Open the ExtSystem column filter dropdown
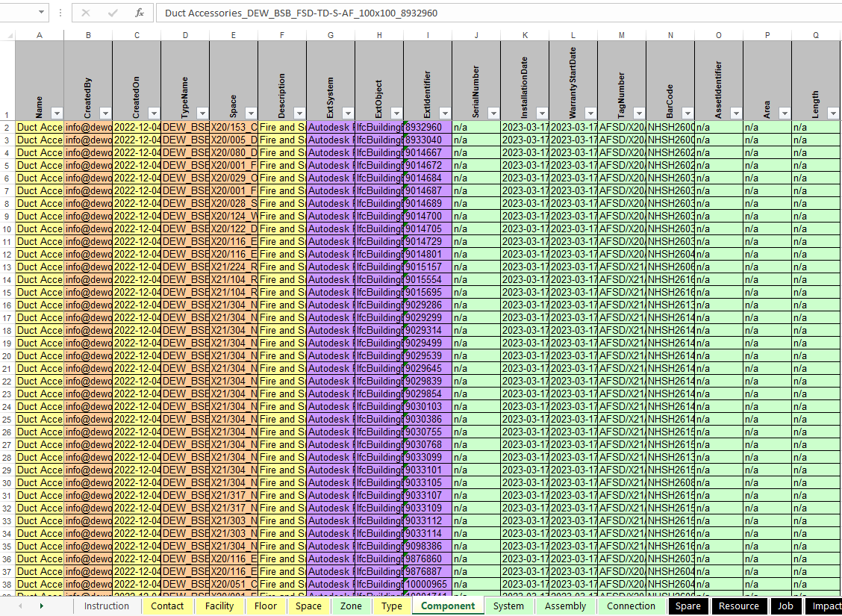Image resolution: width=842 pixels, height=616 pixels. pyautogui.click(x=348, y=113)
